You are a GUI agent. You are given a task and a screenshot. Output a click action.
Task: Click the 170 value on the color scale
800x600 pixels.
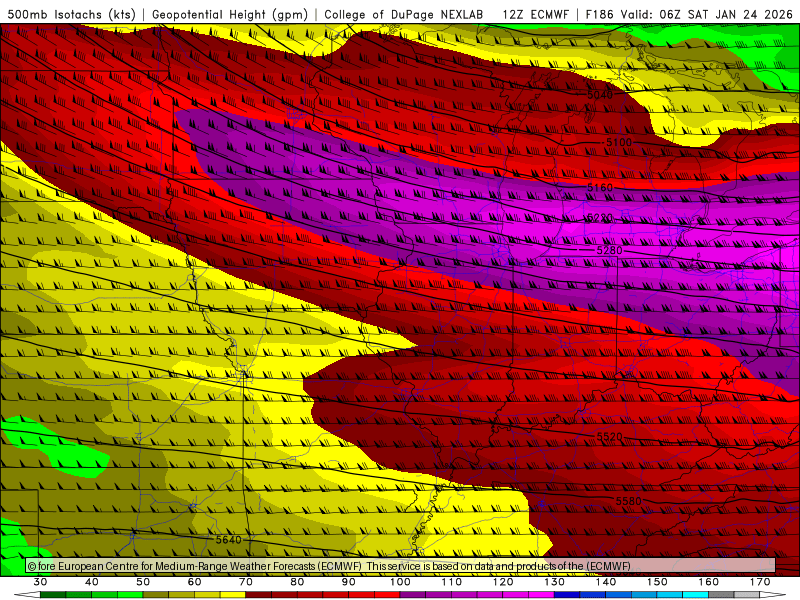click(760, 582)
